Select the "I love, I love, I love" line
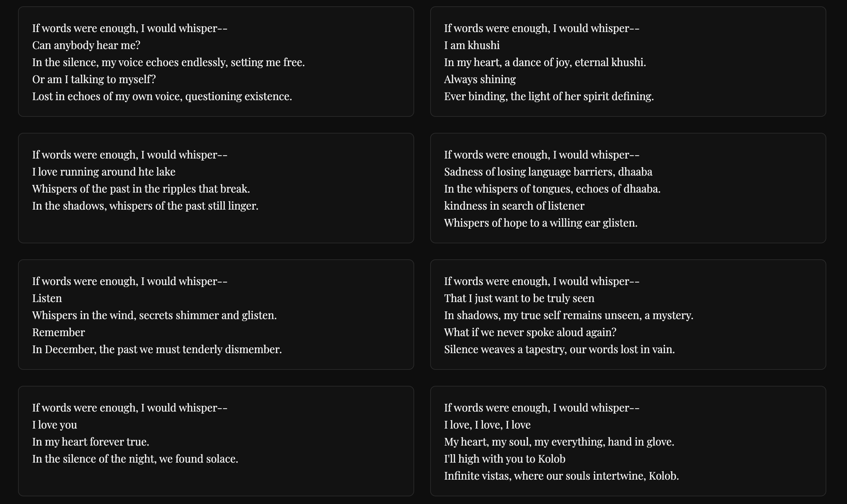This screenshot has height=504, width=847. [x=487, y=425]
